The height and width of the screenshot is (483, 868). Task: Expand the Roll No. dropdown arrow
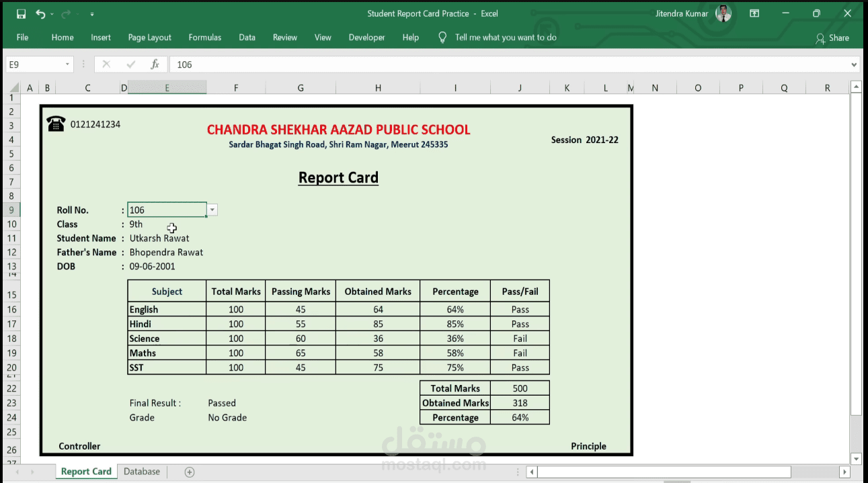212,210
